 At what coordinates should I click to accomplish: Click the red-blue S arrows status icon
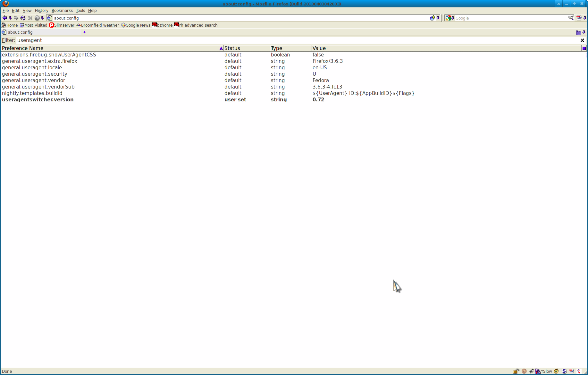point(579,371)
